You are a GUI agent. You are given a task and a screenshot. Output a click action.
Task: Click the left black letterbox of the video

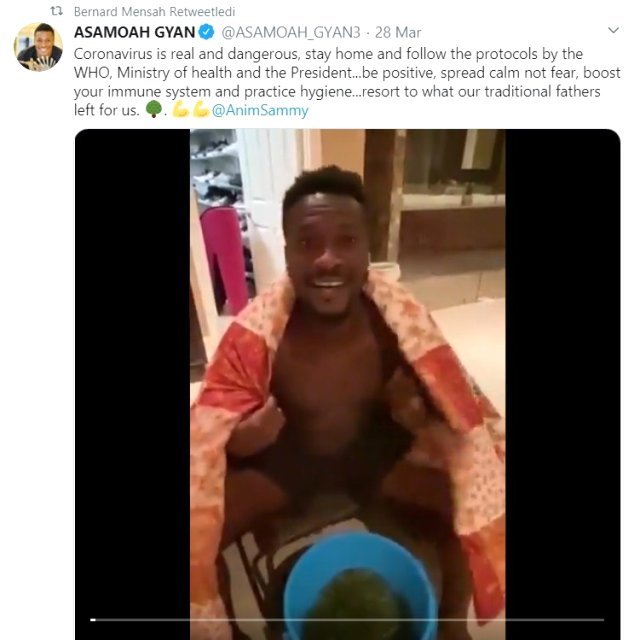point(133,384)
